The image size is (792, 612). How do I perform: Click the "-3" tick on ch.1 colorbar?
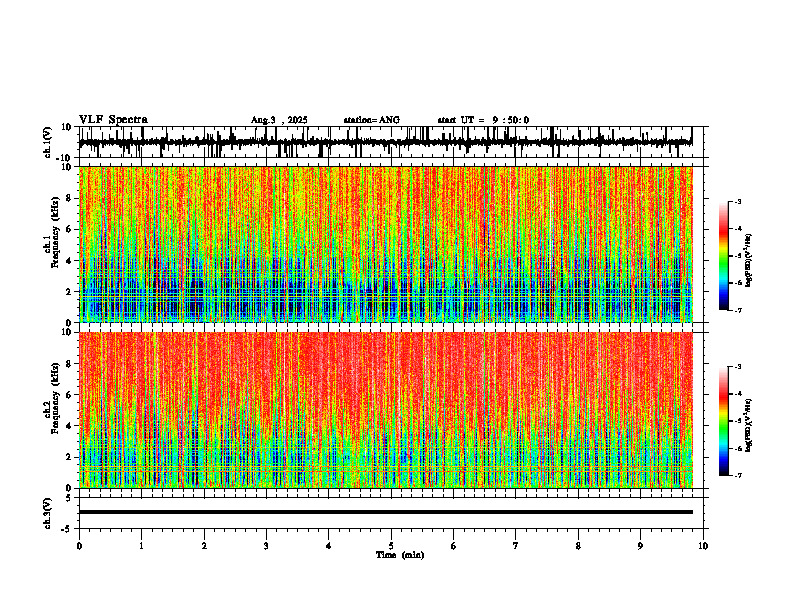[x=738, y=201]
